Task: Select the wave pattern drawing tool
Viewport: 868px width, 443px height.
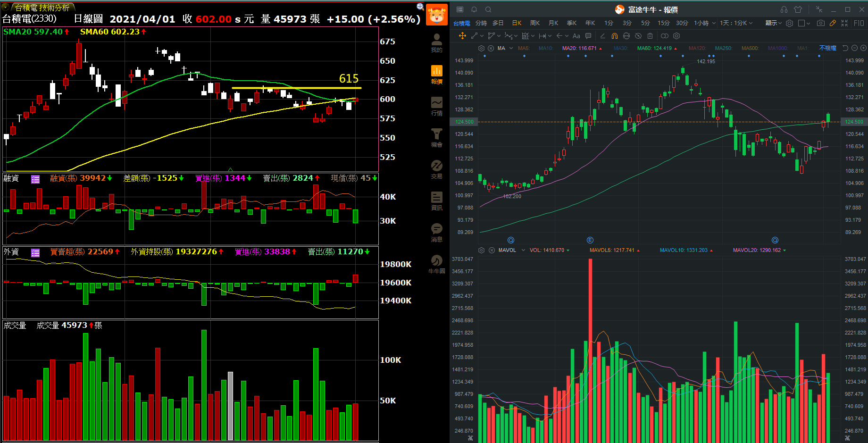Action: (508, 36)
